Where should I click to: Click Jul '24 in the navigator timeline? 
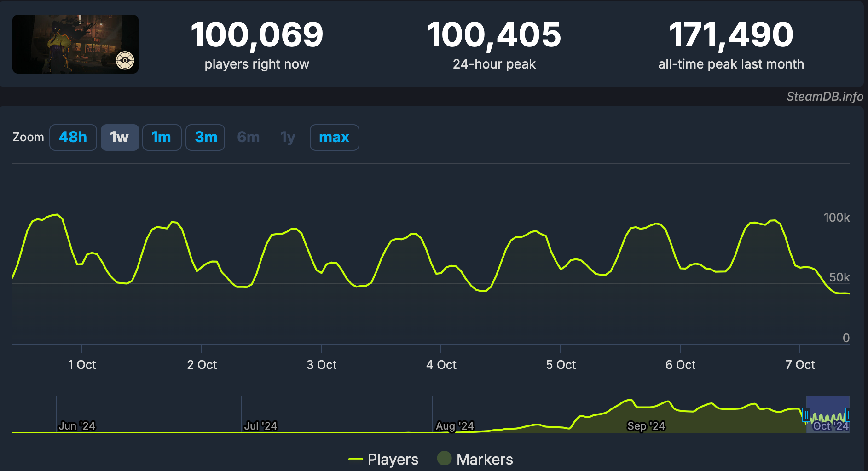[x=260, y=426]
